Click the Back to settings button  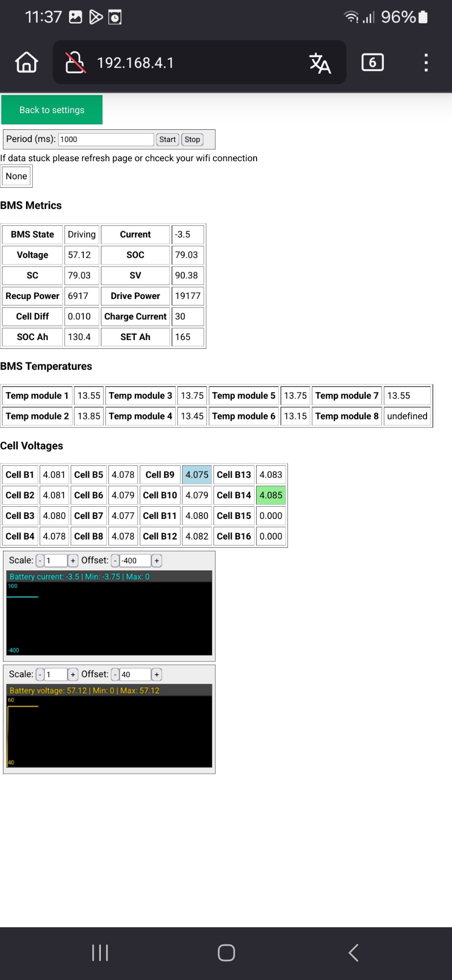click(52, 110)
